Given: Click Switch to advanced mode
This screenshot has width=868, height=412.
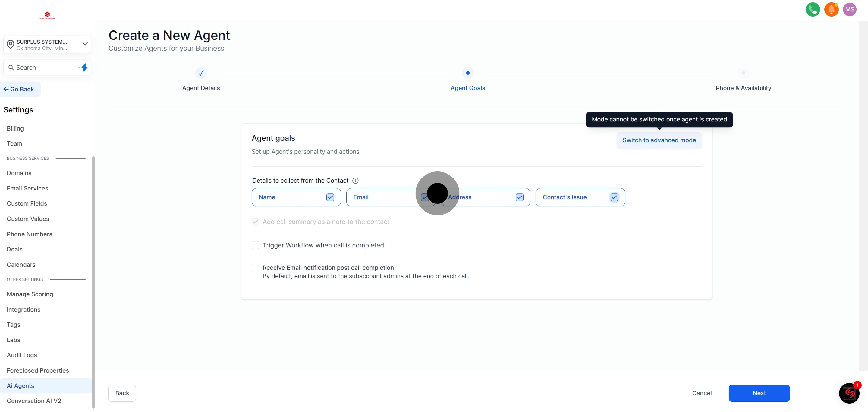Looking at the screenshot, I should pos(659,140).
